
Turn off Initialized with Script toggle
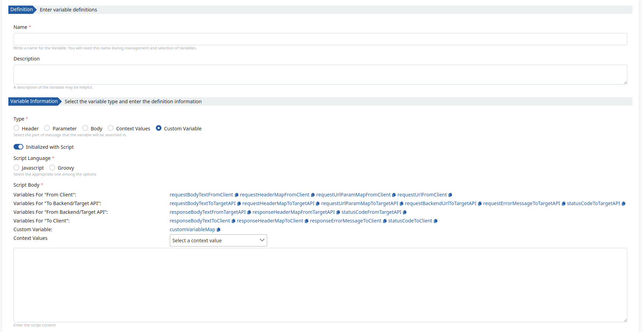point(18,147)
